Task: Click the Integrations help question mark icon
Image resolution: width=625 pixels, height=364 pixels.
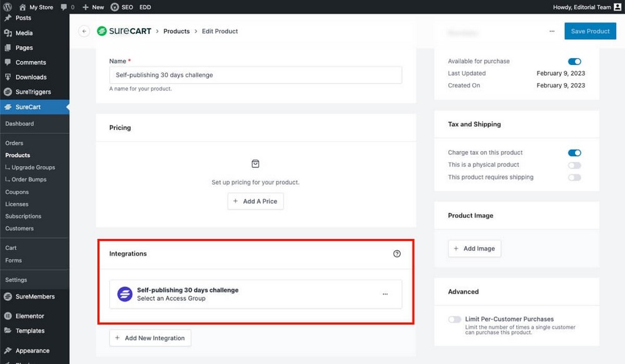Action: pos(397,253)
